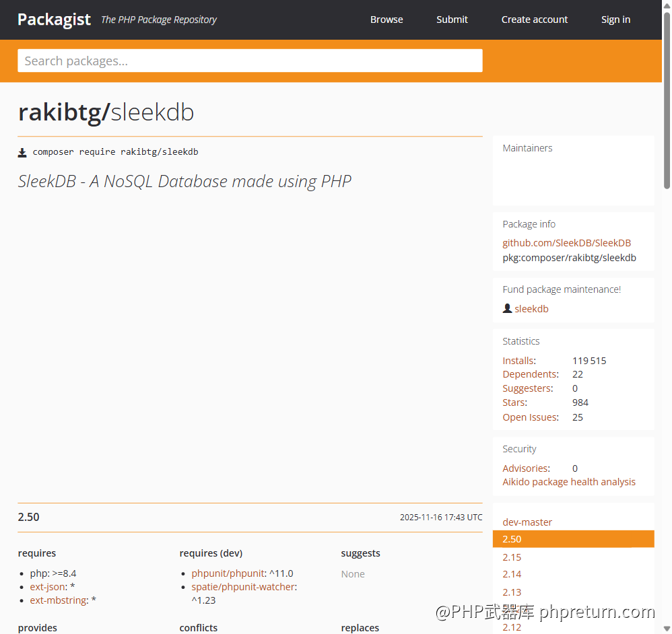The height and width of the screenshot is (634, 672).
Task: Select version 2.14
Action: point(512,575)
